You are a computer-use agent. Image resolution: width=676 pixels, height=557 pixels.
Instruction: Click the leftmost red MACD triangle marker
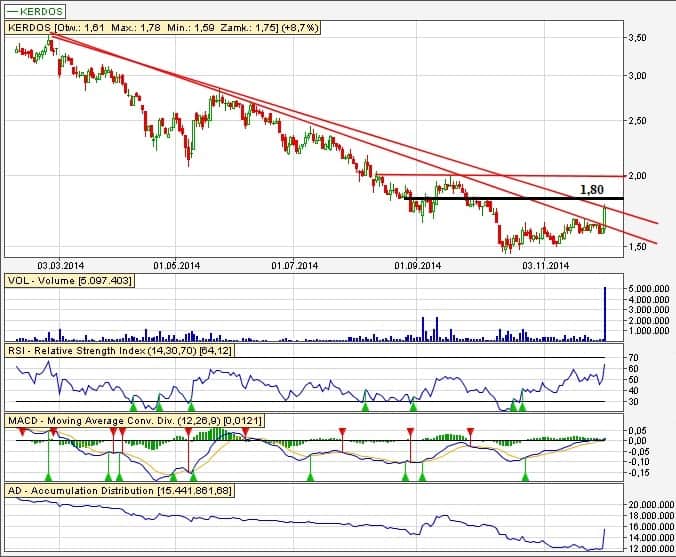pyautogui.click(x=21, y=431)
